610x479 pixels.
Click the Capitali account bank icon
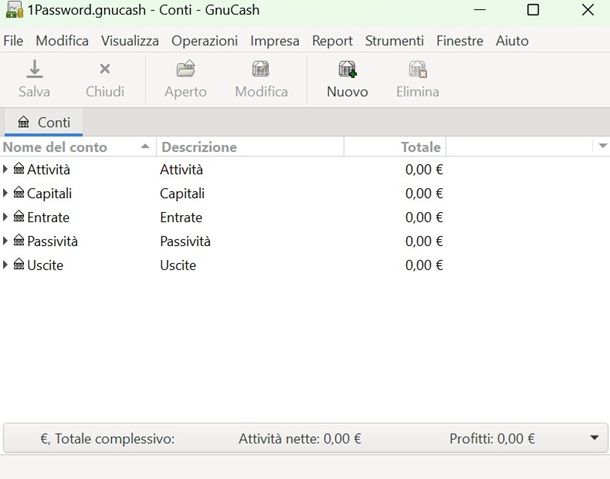[19, 192]
